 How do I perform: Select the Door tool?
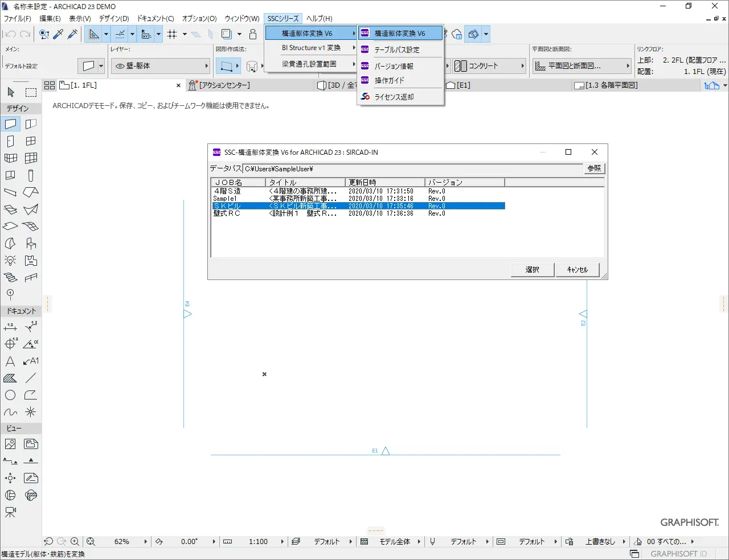11,141
